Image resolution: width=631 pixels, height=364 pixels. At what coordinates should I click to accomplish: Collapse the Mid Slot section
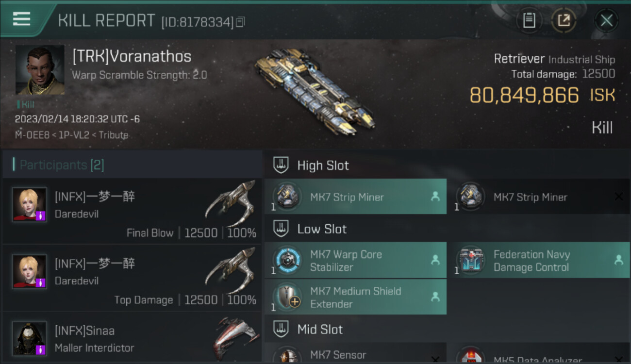[x=281, y=330]
